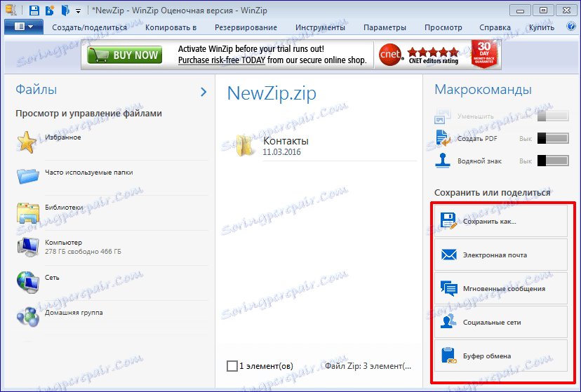Go to the Параметры tab
Screen dimensions: 581x392
click(x=385, y=27)
